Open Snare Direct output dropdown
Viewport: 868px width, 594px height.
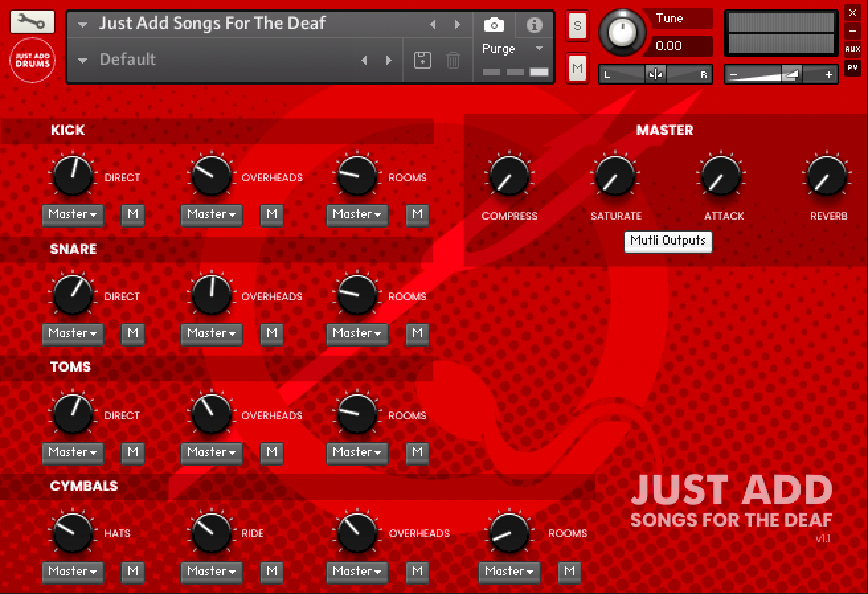(x=73, y=333)
